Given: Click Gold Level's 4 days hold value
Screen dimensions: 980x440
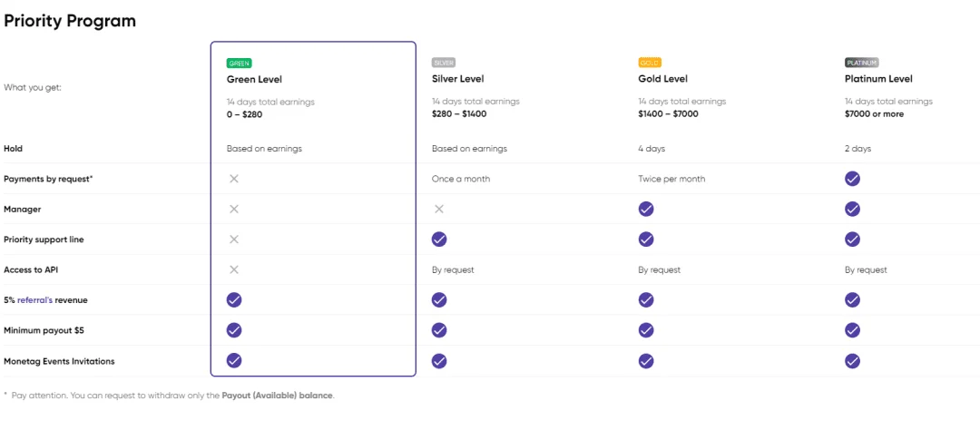Looking at the screenshot, I should click(x=652, y=149).
